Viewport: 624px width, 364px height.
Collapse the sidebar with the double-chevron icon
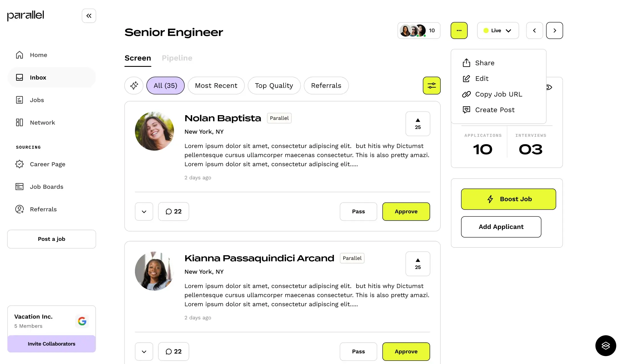point(89,16)
